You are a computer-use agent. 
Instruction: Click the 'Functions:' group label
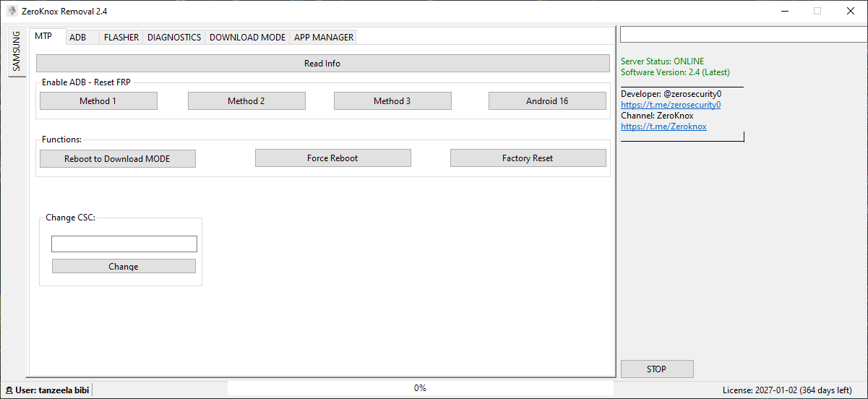pyautogui.click(x=61, y=140)
